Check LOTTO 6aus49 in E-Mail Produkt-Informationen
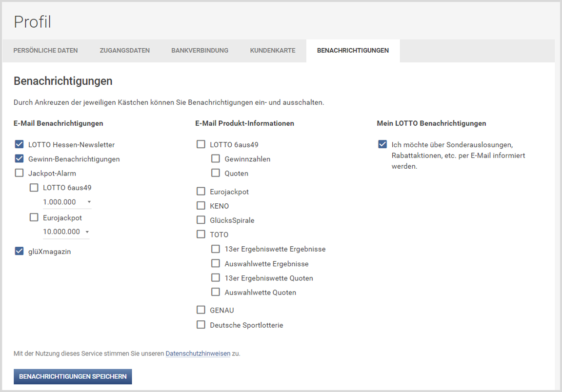 click(201, 144)
